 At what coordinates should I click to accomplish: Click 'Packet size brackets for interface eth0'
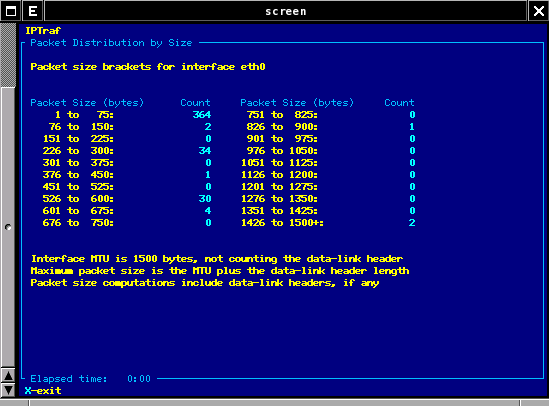(x=148, y=66)
